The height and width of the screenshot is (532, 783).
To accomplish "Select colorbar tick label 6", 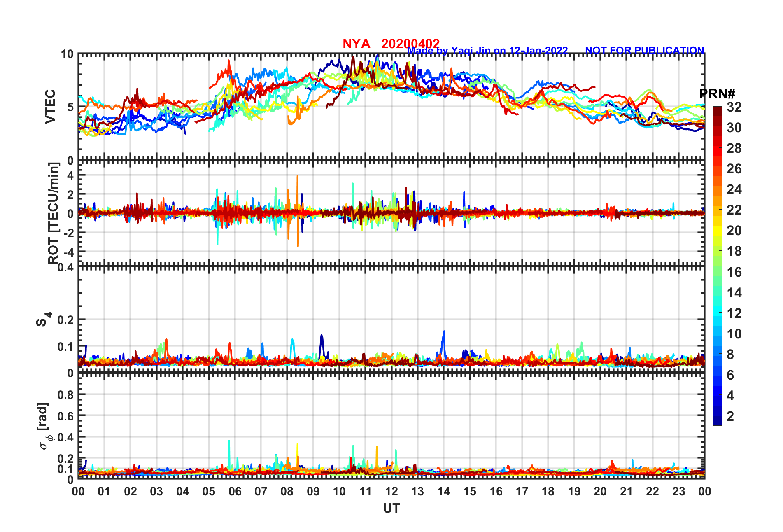I will pos(730,375).
